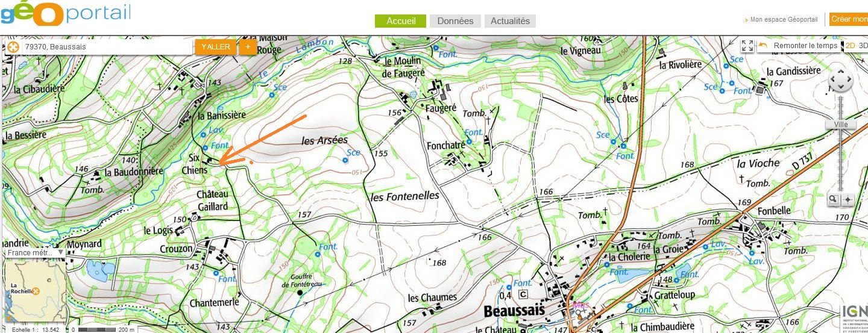Click the la Gandissière label on the map
The image size is (868, 333).
click(x=794, y=71)
